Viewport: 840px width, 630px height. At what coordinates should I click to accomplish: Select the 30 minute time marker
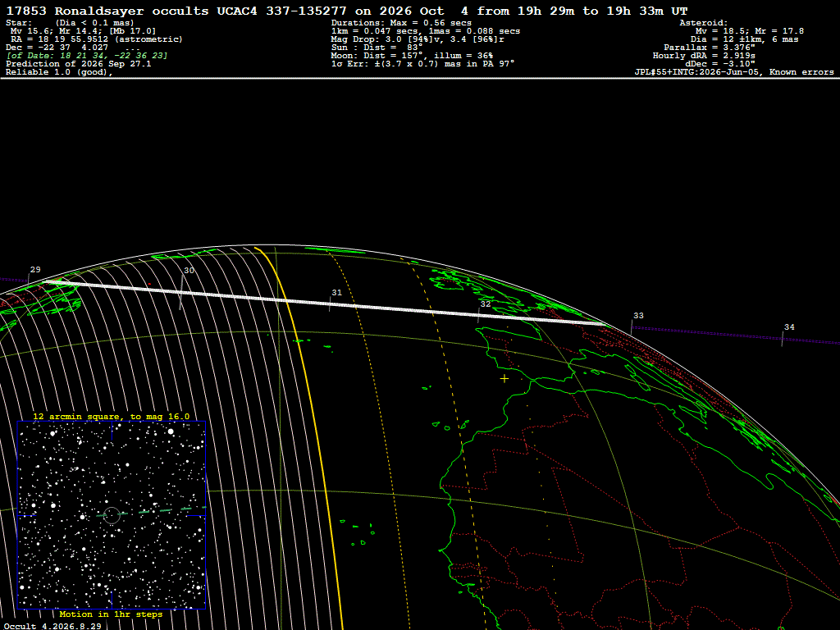click(x=189, y=271)
